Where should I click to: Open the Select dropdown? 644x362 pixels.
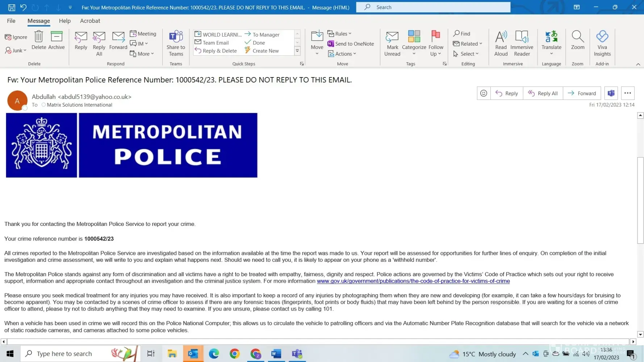(x=466, y=54)
